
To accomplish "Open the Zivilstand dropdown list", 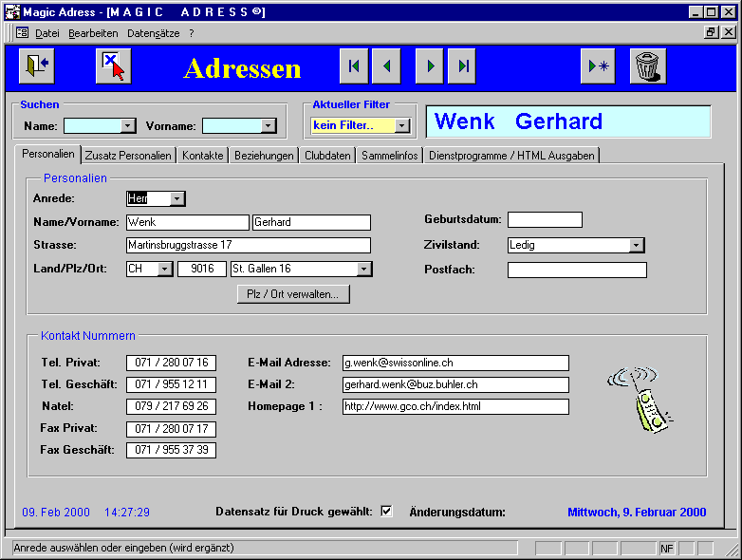I will 637,245.
